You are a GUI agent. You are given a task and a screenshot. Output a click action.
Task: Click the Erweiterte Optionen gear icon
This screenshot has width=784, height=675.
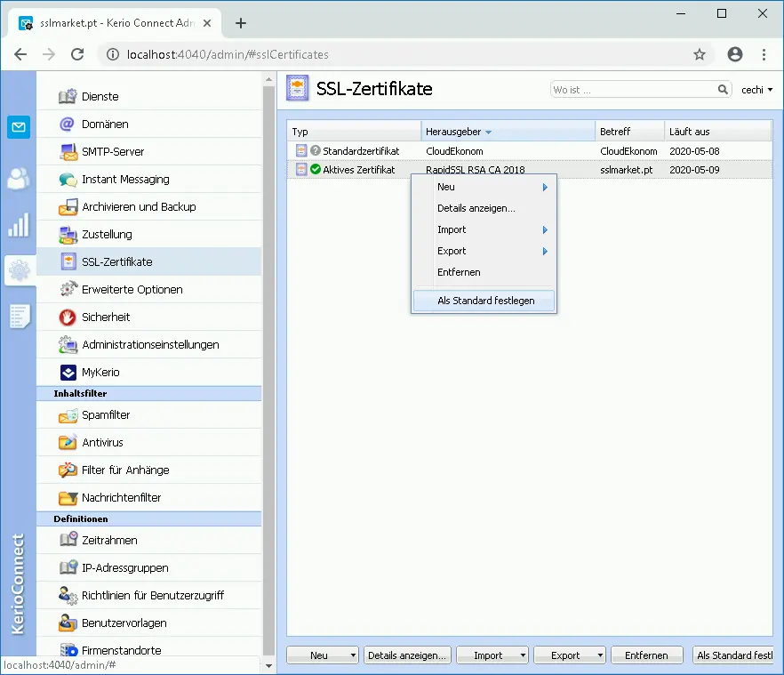click(68, 289)
